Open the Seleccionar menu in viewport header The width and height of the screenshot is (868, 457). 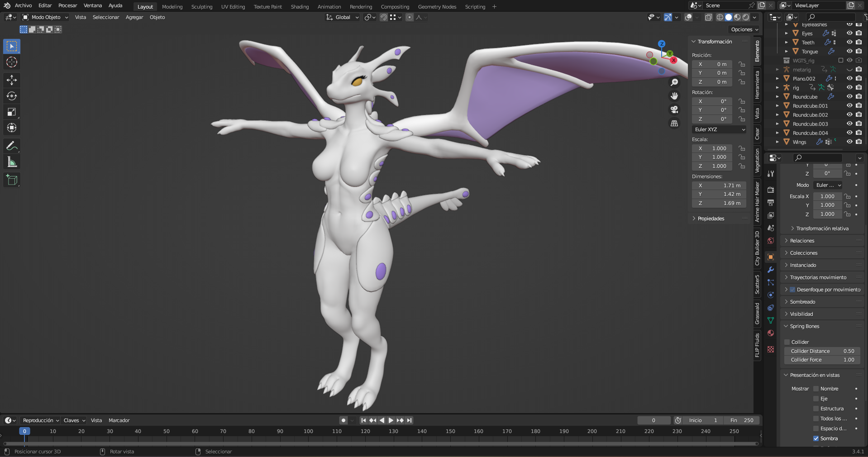point(106,17)
